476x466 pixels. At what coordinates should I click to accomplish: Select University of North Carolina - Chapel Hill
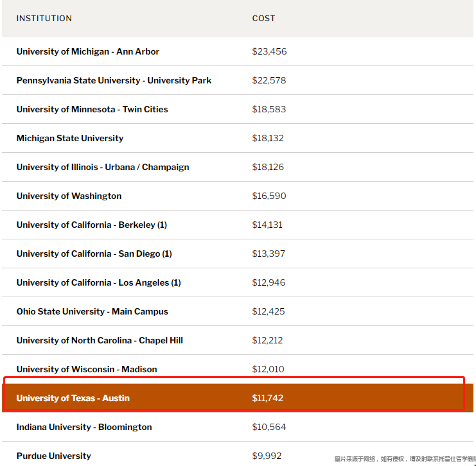point(100,340)
